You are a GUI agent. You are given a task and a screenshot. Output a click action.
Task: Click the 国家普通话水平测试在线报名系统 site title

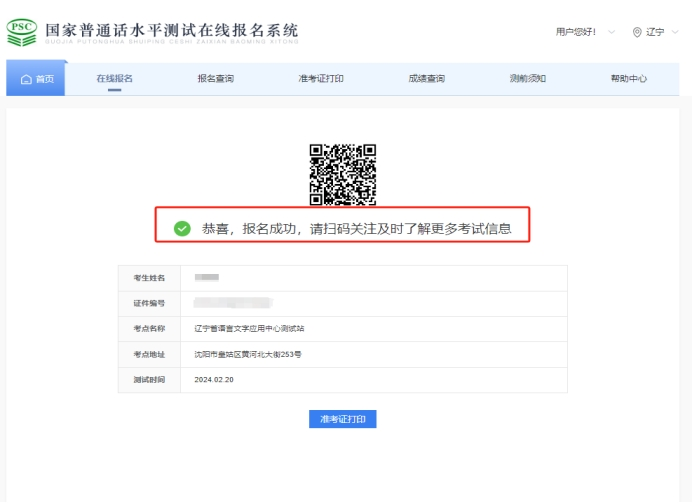click(171, 28)
